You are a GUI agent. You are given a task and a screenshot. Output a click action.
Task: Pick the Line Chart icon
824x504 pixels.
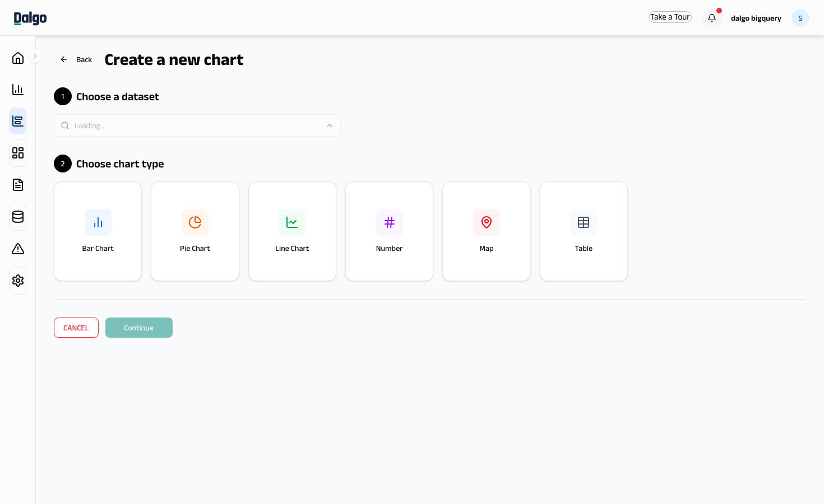click(292, 222)
